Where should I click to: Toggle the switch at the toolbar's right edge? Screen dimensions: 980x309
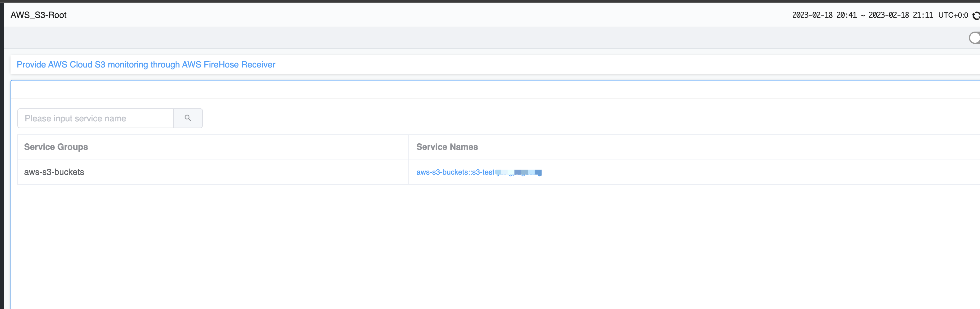(975, 38)
